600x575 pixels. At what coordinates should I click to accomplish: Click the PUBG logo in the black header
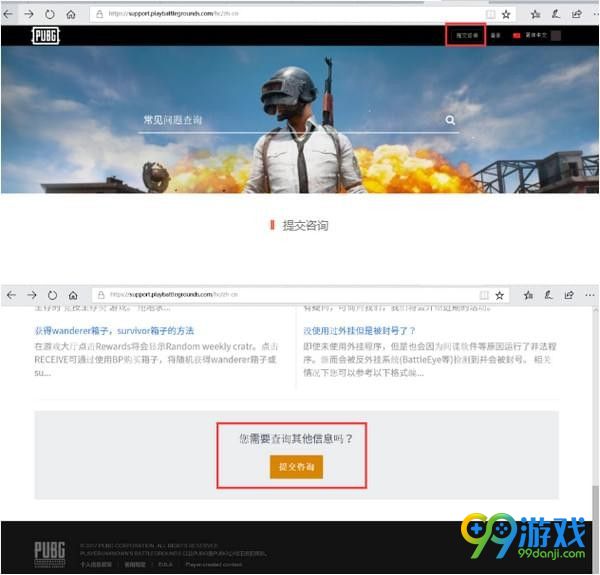(x=46, y=36)
